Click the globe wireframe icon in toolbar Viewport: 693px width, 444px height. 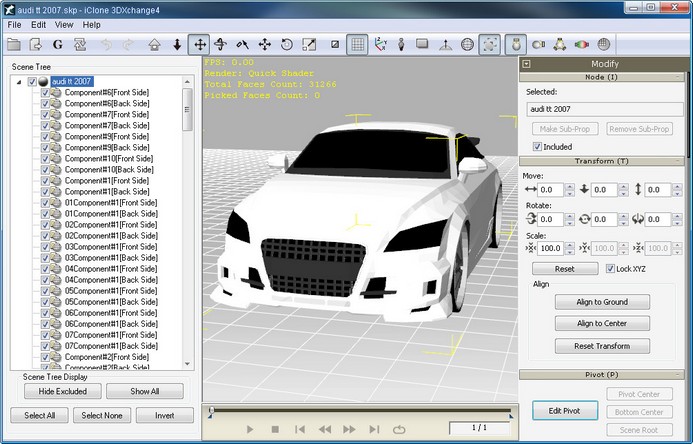[467, 44]
